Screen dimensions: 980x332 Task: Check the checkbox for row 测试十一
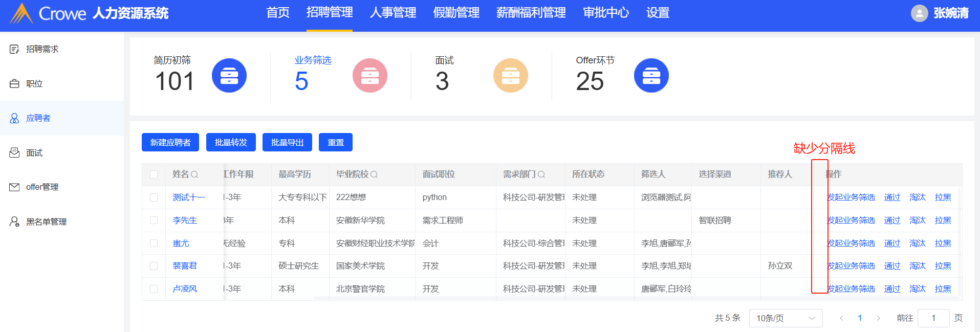[x=154, y=197]
